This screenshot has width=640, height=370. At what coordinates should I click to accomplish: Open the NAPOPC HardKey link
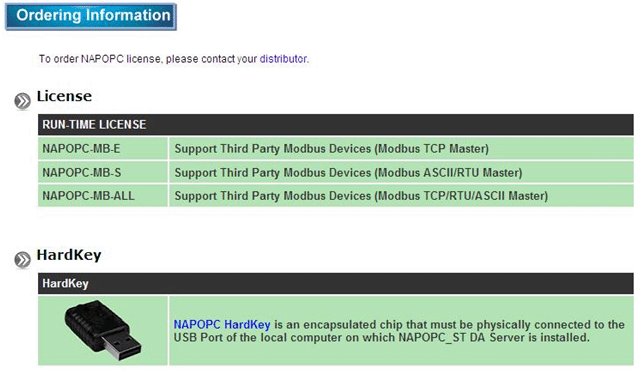222,325
